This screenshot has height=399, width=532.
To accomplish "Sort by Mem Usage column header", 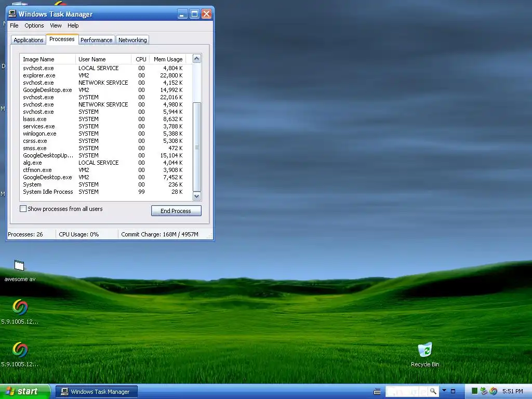I will pos(168,59).
